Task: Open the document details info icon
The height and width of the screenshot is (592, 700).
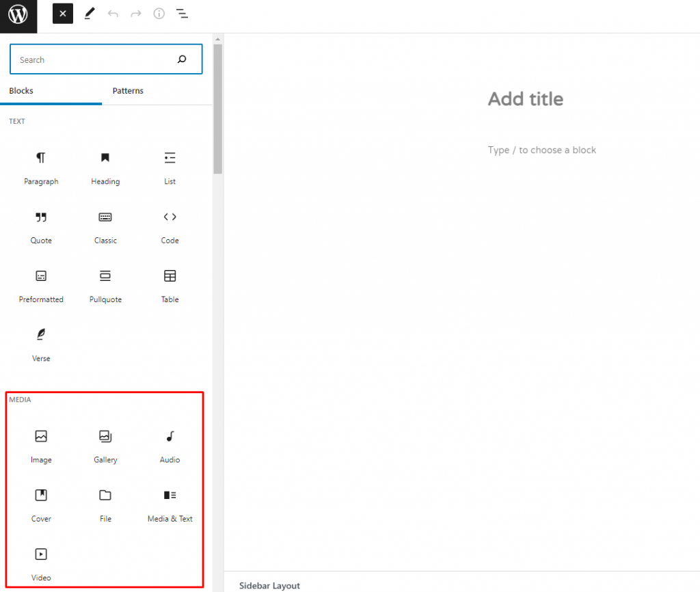Action: [159, 14]
